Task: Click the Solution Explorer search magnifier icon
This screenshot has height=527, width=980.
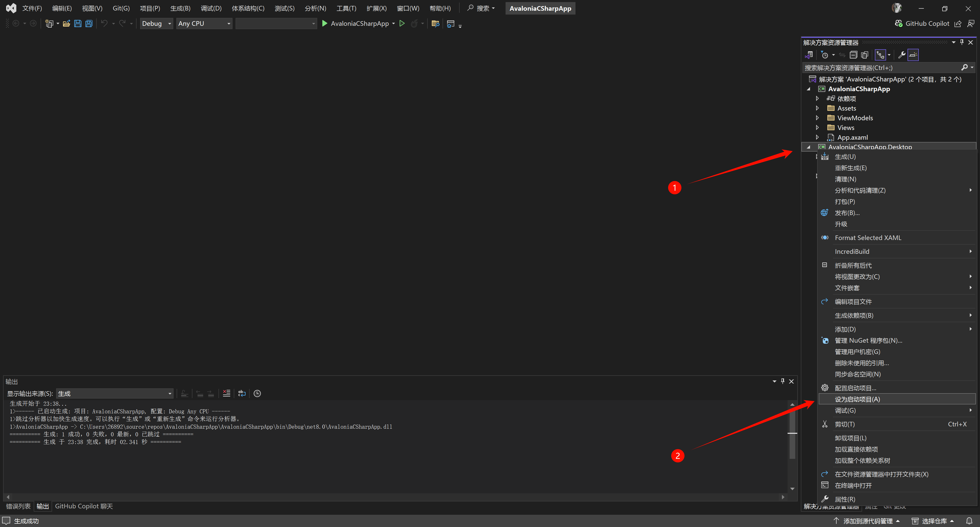Action: 964,68
